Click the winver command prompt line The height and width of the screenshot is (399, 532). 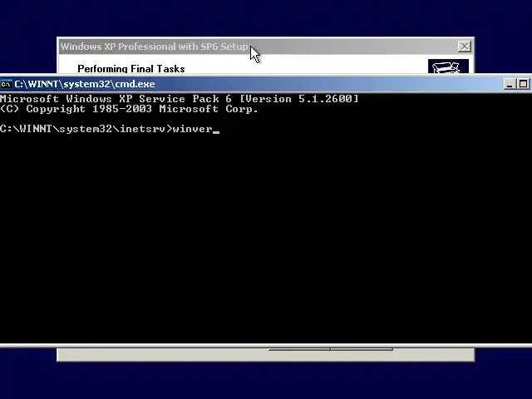(x=110, y=129)
